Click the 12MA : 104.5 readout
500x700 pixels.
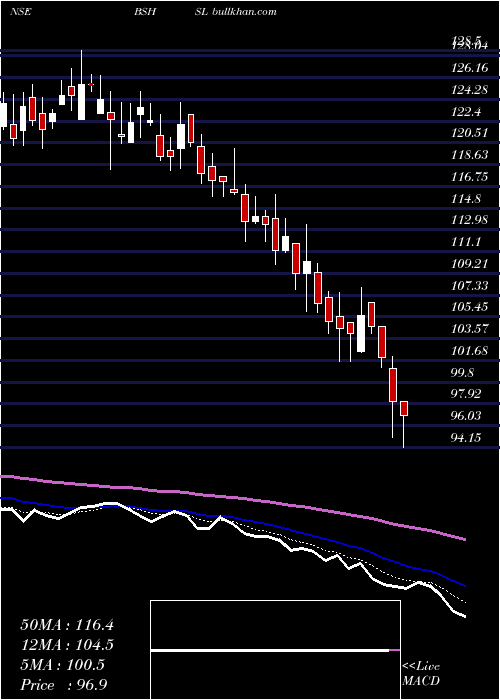(x=67, y=645)
